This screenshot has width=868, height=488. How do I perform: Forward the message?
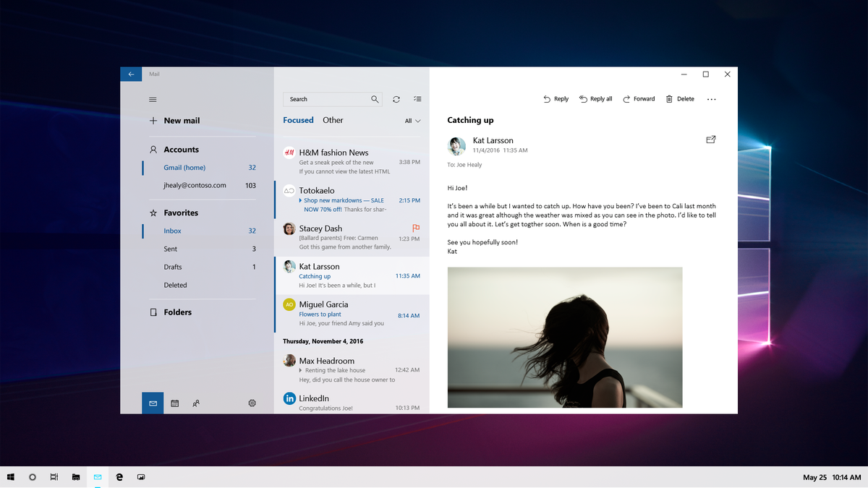click(638, 99)
